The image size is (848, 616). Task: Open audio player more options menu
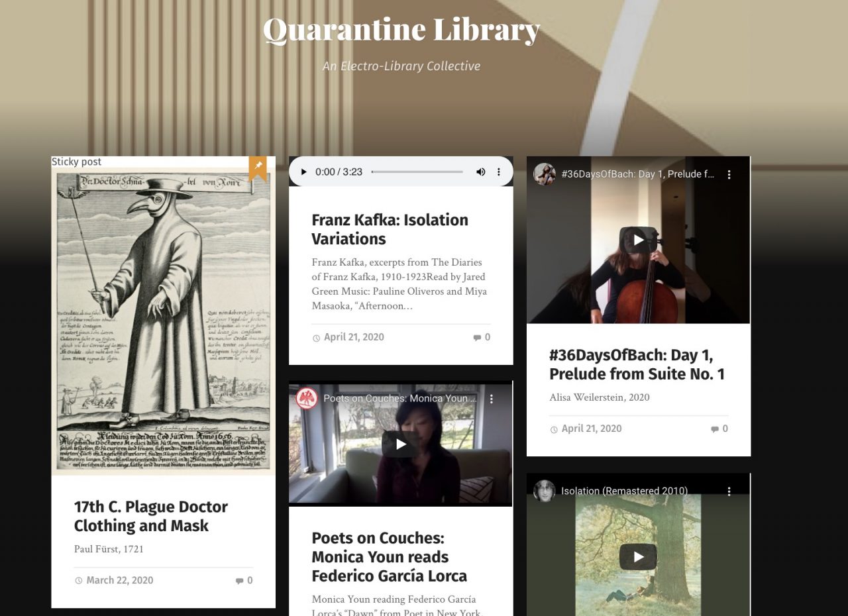tap(499, 172)
